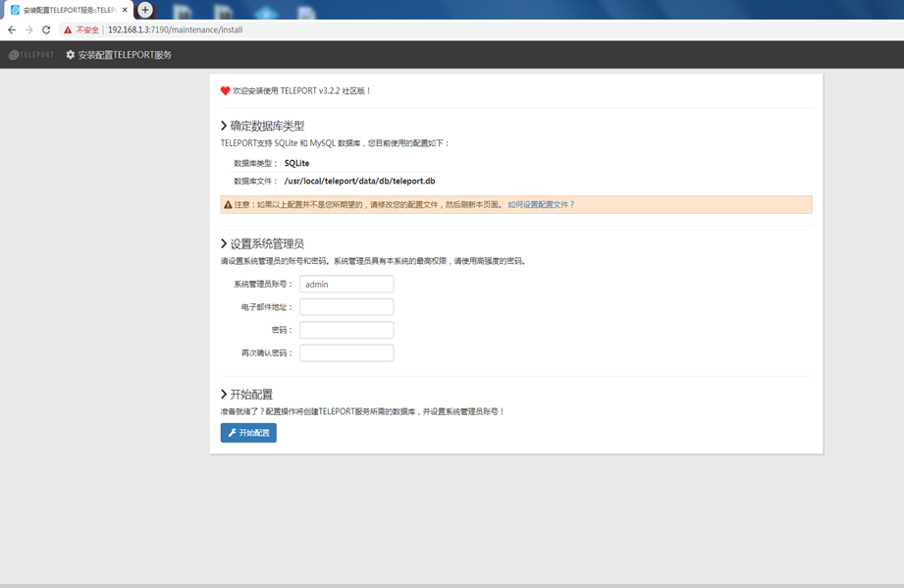This screenshot has height=588, width=904.
Task: Open a new browser tab with plus icon
Action: tap(145, 10)
